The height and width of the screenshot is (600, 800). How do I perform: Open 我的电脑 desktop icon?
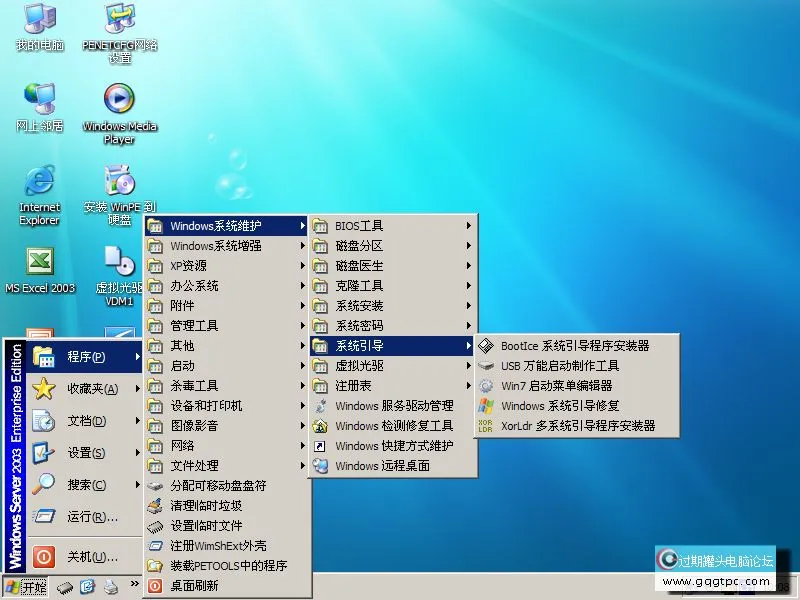click(39, 19)
